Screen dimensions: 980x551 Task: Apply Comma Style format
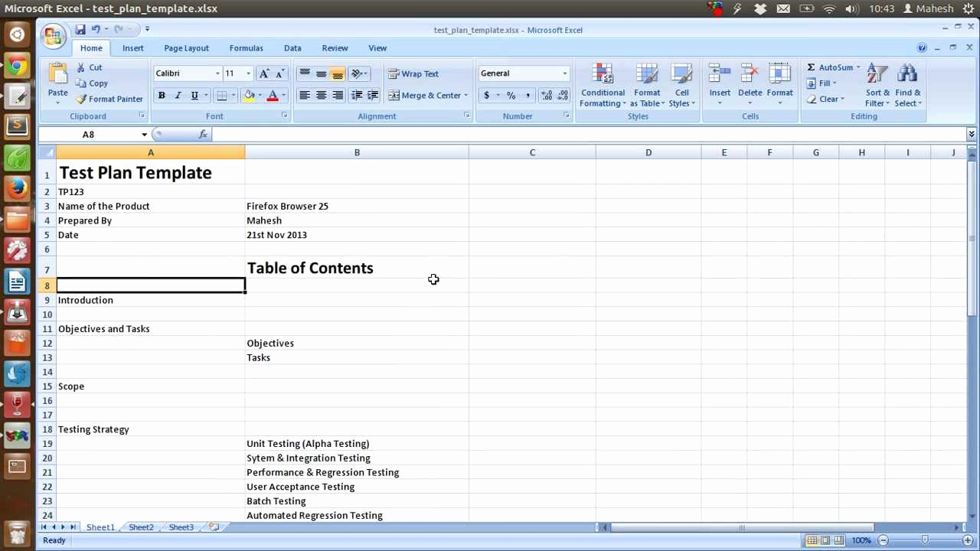pos(528,96)
